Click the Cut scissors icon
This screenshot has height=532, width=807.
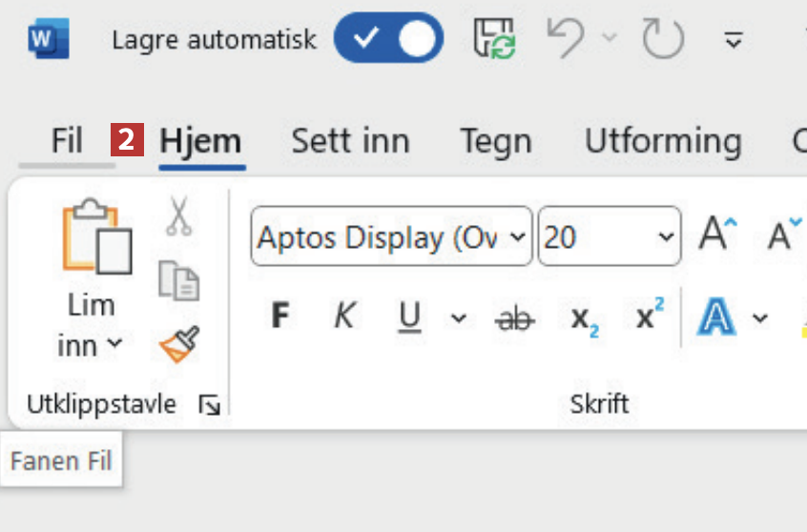[178, 216]
